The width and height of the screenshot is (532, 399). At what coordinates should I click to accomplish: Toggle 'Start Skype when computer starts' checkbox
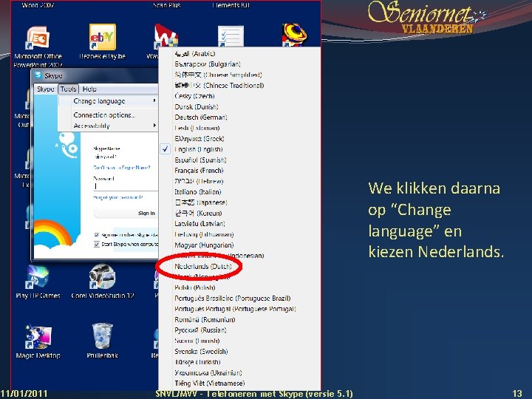[x=97, y=244]
